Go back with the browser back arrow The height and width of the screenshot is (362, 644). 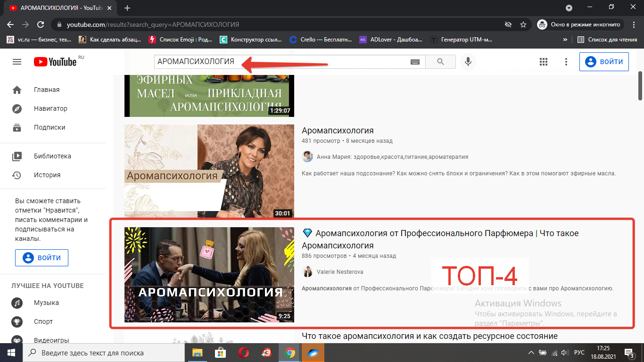coord(10,25)
